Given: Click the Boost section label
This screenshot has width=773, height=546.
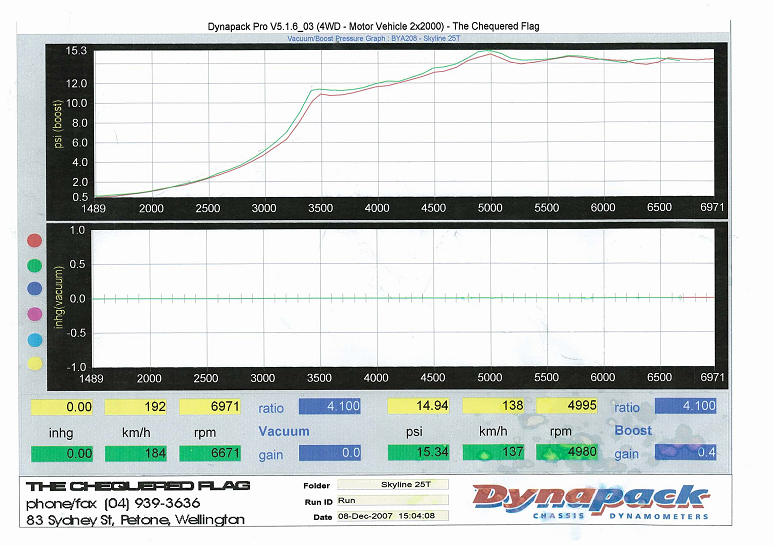Looking at the screenshot, I should [x=633, y=431].
